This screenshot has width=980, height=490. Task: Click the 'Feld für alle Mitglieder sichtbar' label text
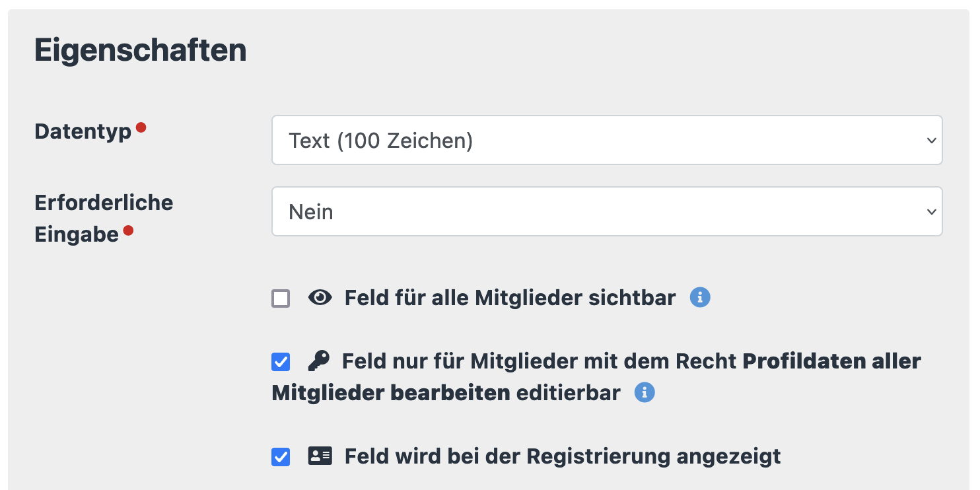coord(510,298)
